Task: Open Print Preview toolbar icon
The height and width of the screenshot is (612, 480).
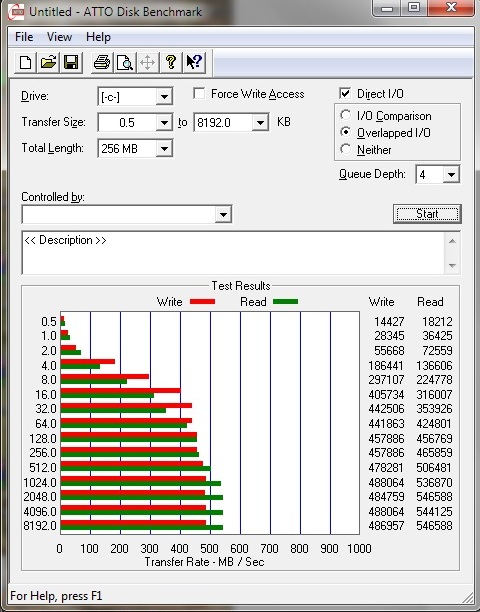Action: (124, 62)
